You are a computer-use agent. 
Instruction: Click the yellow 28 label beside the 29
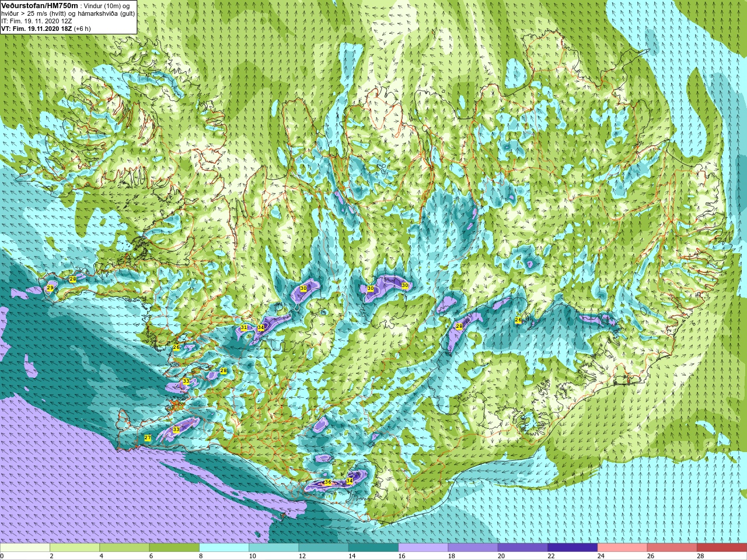(x=73, y=279)
